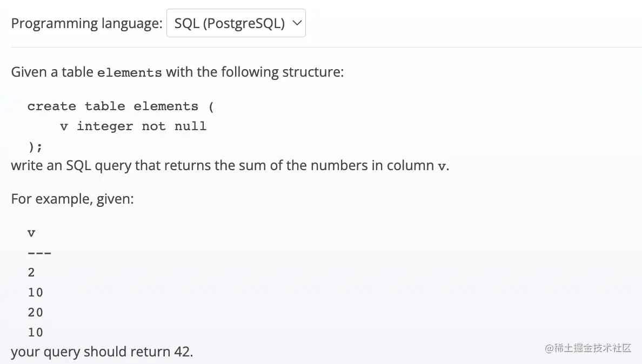Open the SQL (PostgreSQL) language dropdown

pos(236,23)
